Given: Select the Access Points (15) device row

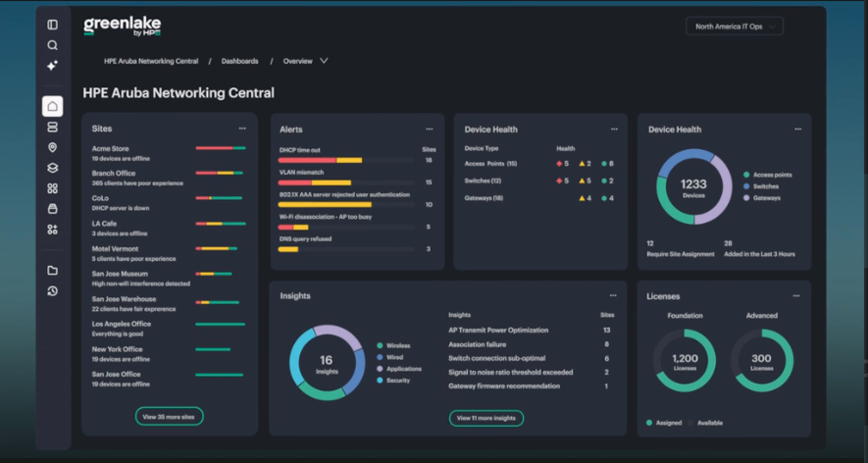Looking at the screenshot, I should coord(539,164).
